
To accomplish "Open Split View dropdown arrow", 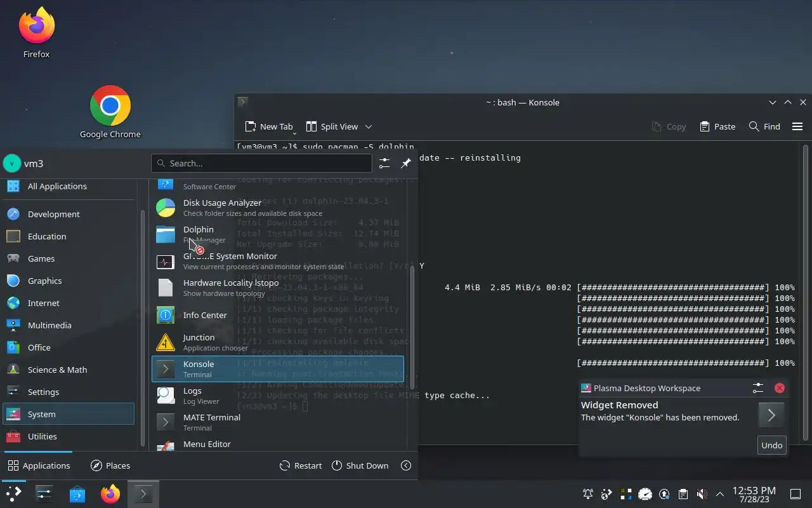I will pyautogui.click(x=369, y=126).
